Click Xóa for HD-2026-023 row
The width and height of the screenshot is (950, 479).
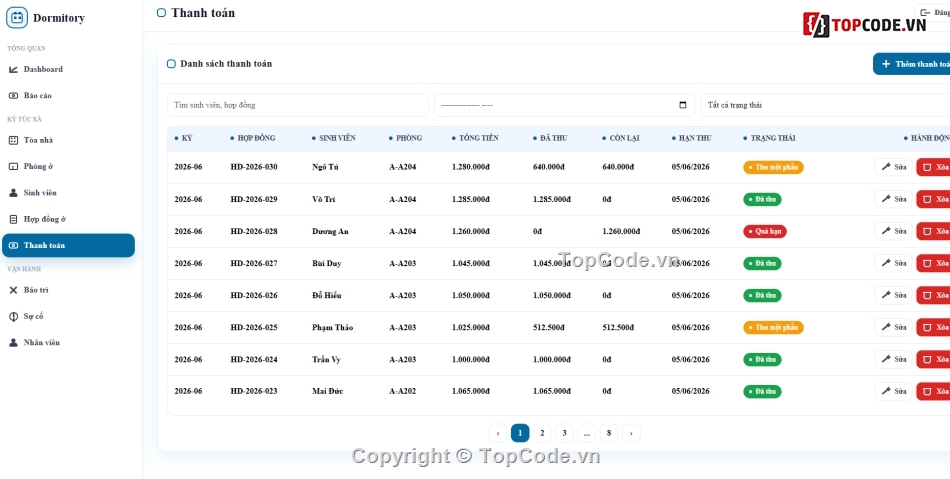pyautogui.click(x=934, y=391)
